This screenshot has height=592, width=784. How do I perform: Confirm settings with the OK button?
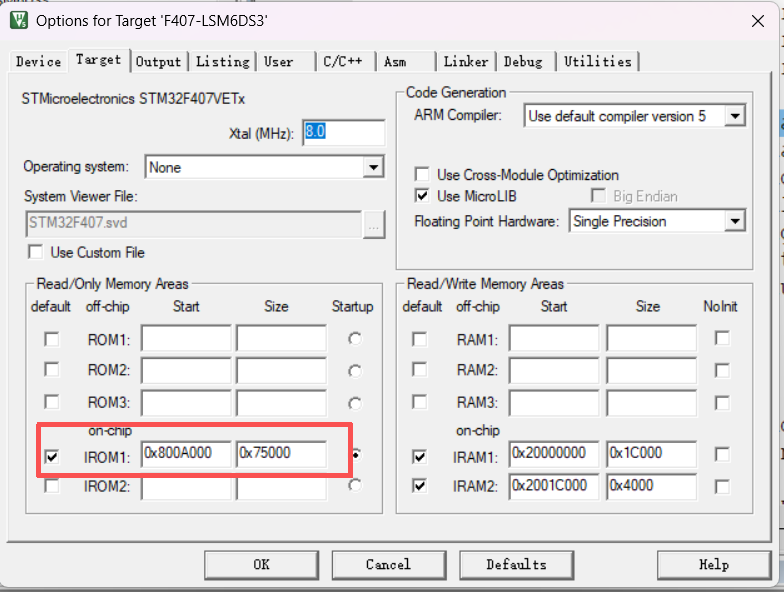tap(262, 565)
